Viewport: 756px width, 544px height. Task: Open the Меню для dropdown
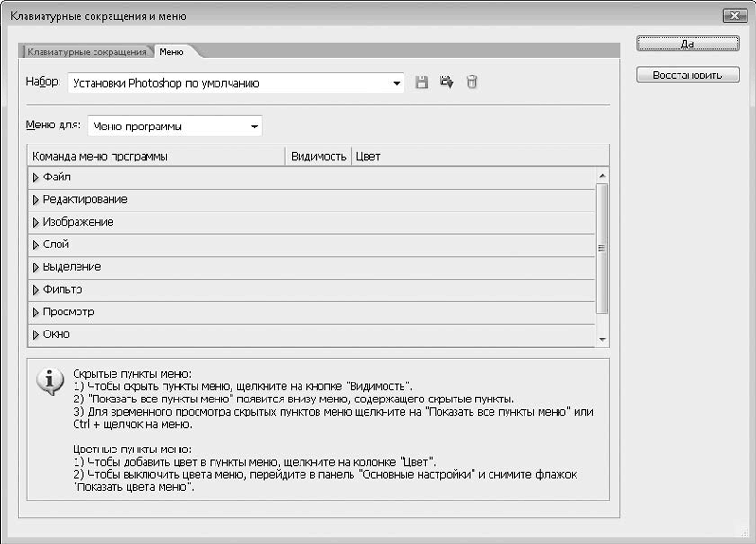pyautogui.click(x=254, y=127)
